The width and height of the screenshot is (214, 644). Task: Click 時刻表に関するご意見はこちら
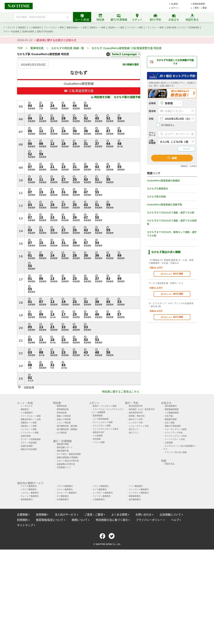pyautogui.click(x=120, y=392)
